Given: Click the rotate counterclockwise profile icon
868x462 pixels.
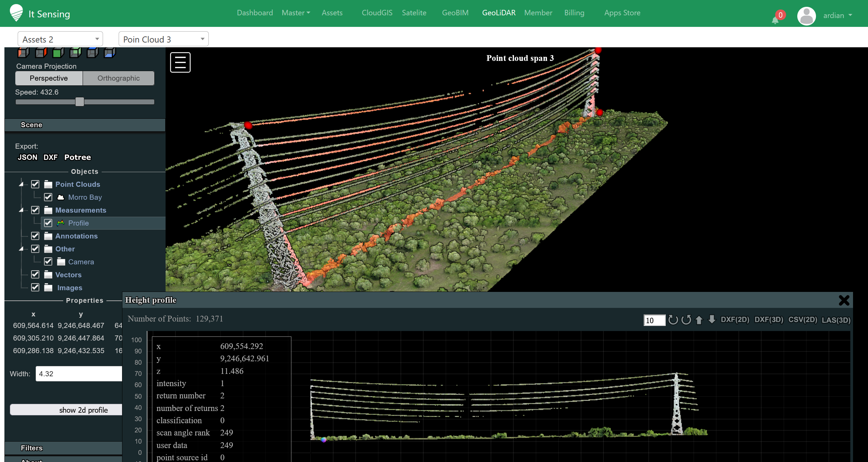Looking at the screenshot, I should click(x=686, y=320).
